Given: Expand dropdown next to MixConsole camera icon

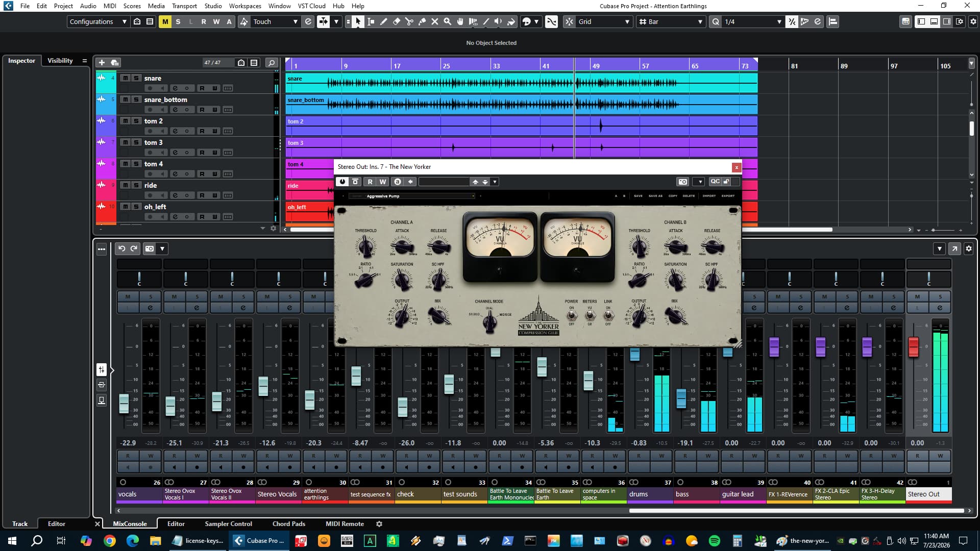Looking at the screenshot, I should click(x=162, y=248).
